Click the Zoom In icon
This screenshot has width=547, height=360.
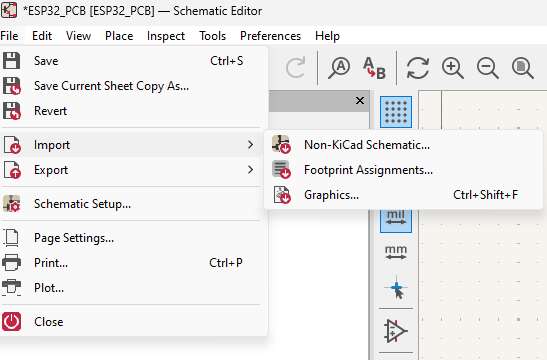coord(452,68)
